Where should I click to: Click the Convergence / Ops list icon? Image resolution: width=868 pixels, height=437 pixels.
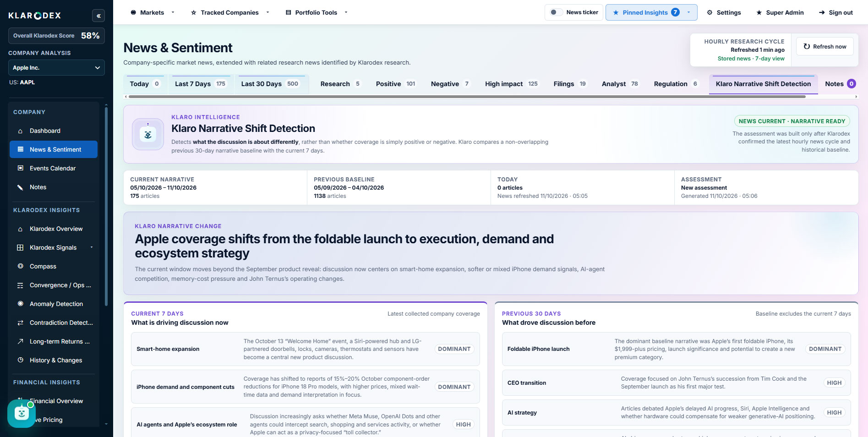click(20, 285)
